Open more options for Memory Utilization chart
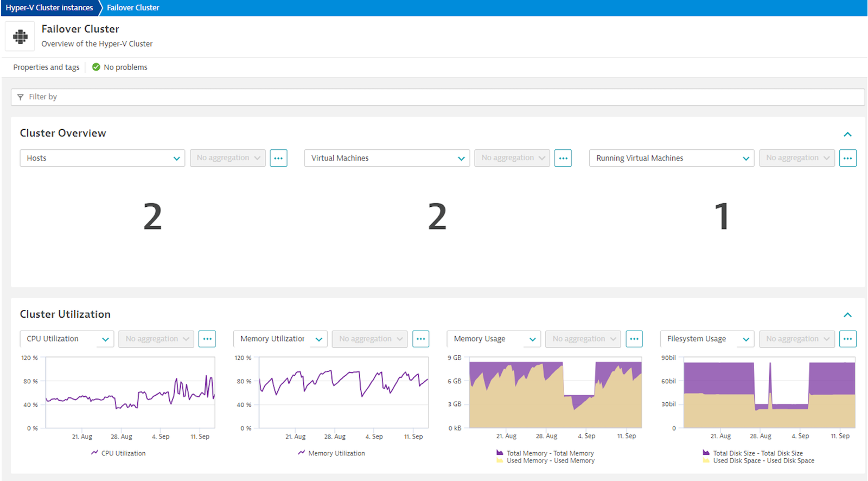The height and width of the screenshot is (481, 868). [x=421, y=339]
